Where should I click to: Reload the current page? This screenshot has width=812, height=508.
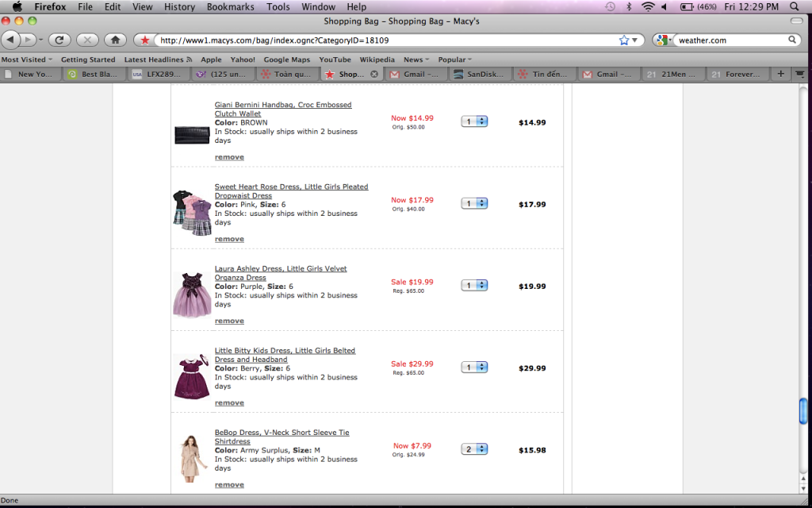pos(59,40)
